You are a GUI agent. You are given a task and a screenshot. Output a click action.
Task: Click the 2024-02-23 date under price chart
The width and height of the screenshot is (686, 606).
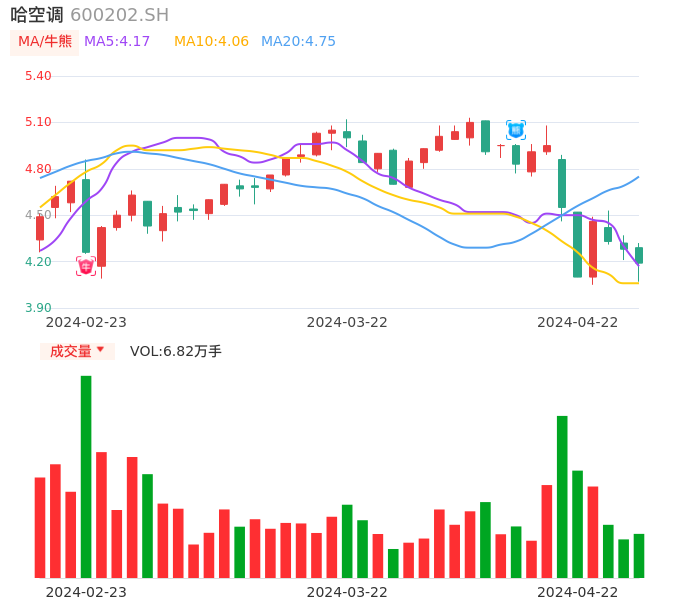tap(86, 322)
